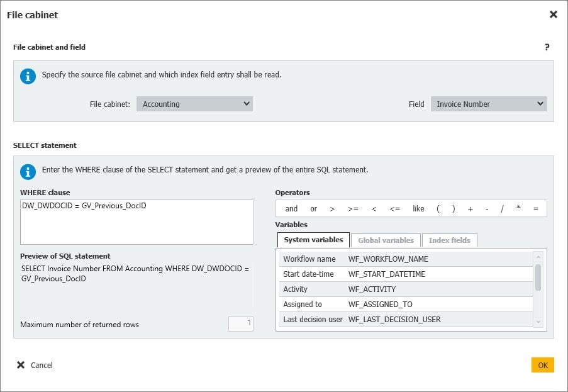The width and height of the screenshot is (568, 392).
Task: Insert the 'and' operator
Action: [291, 209]
